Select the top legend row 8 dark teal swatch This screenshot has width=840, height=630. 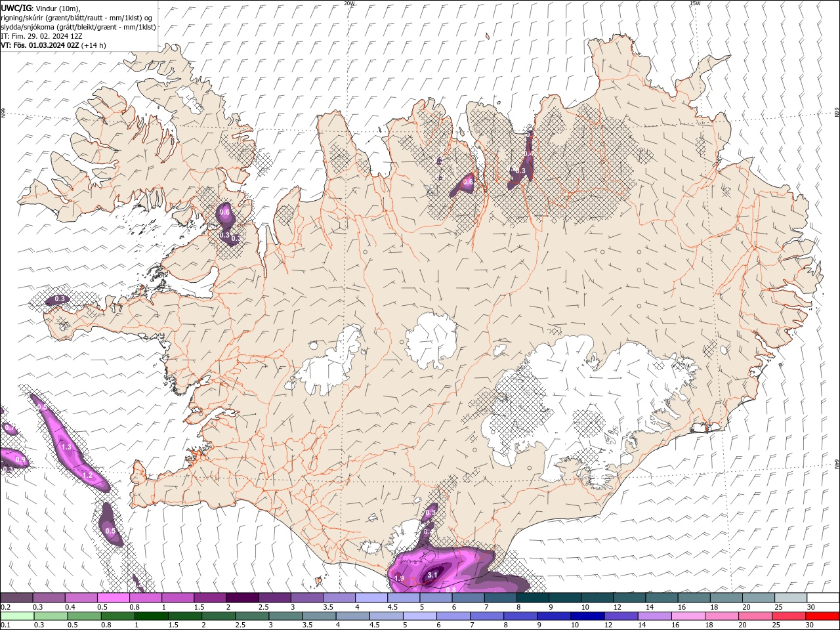532,598
